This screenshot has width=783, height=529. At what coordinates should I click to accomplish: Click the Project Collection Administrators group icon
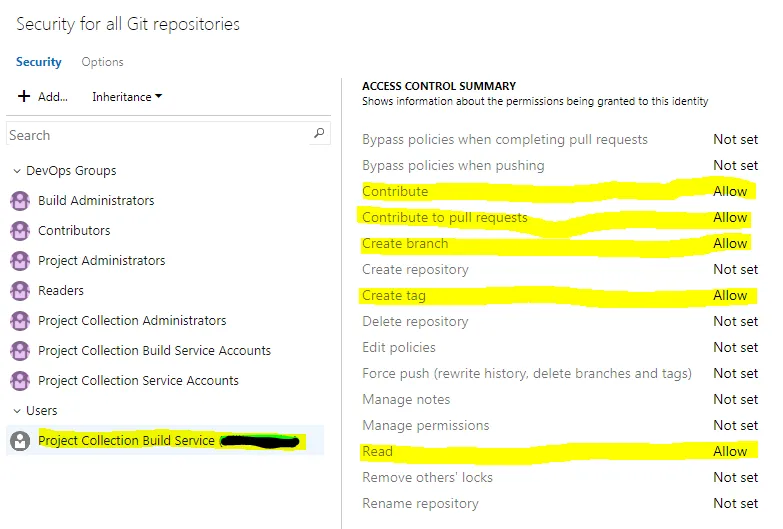click(20, 321)
